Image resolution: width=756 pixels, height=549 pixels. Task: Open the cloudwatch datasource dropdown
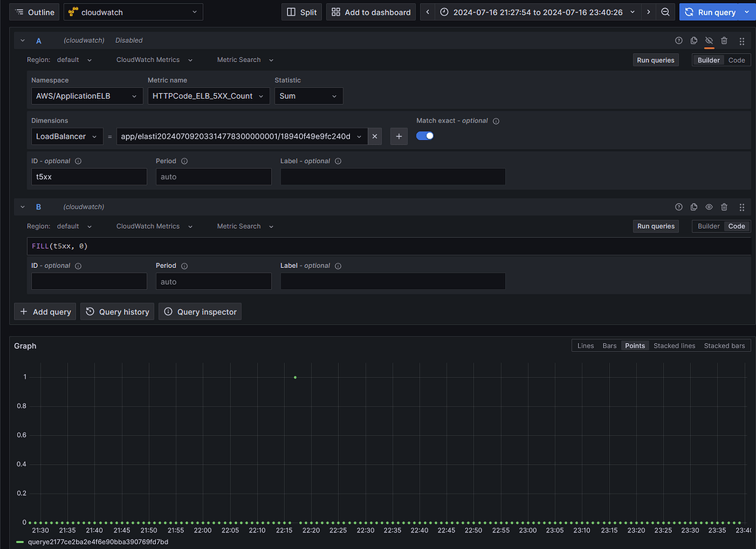pos(133,12)
